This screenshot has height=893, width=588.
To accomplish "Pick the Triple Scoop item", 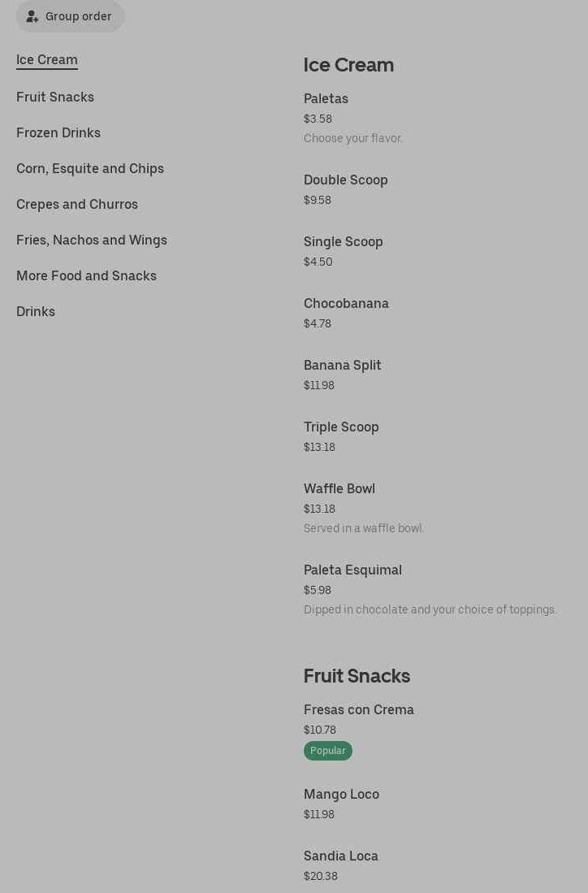I will click(x=341, y=427).
